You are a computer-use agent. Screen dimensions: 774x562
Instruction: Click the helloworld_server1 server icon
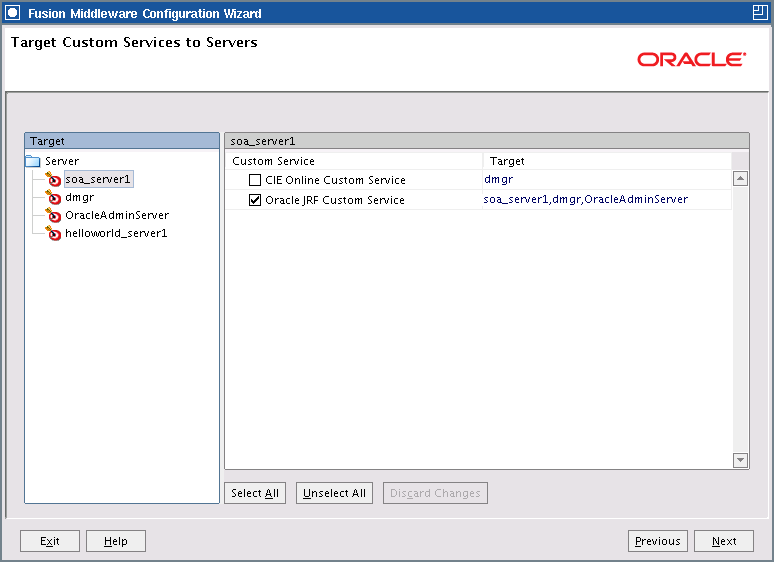[53, 233]
